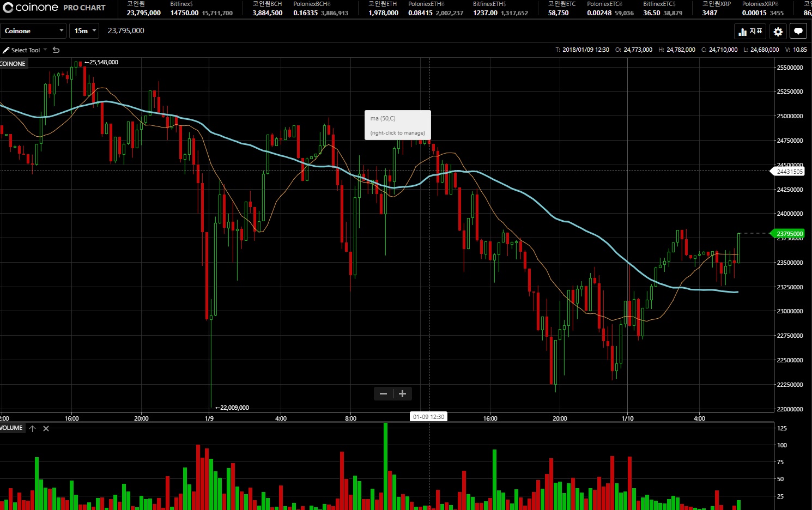Click the current price 23,795,000 beside interval
812x510 pixels.
(x=126, y=31)
